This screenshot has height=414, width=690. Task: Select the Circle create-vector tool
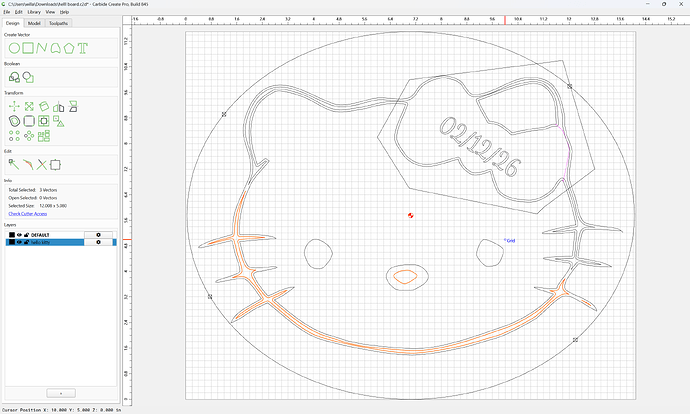point(14,48)
